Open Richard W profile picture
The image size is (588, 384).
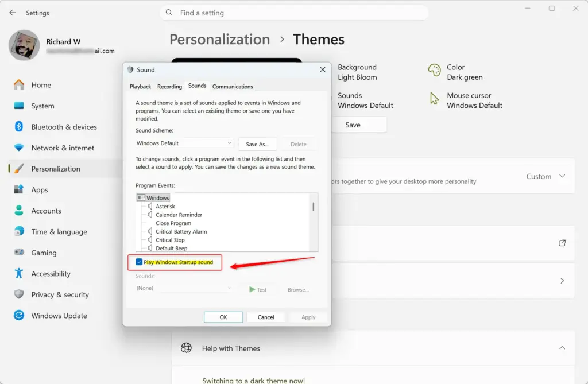click(24, 45)
